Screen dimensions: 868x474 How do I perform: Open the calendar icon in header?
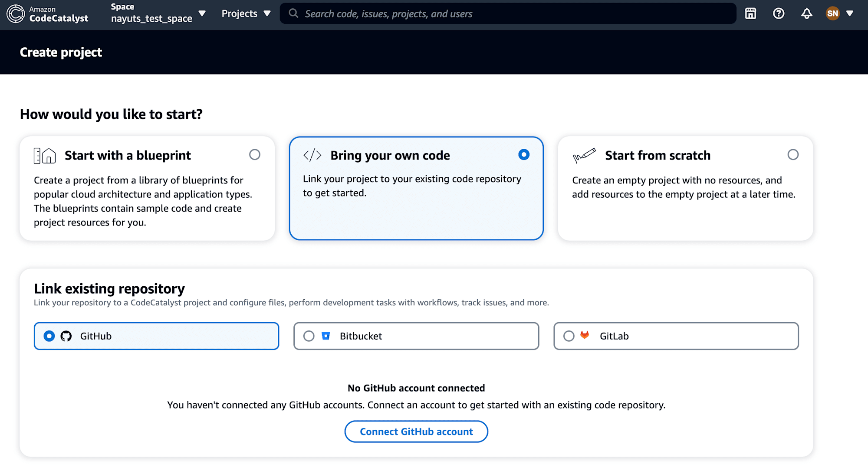click(x=750, y=14)
